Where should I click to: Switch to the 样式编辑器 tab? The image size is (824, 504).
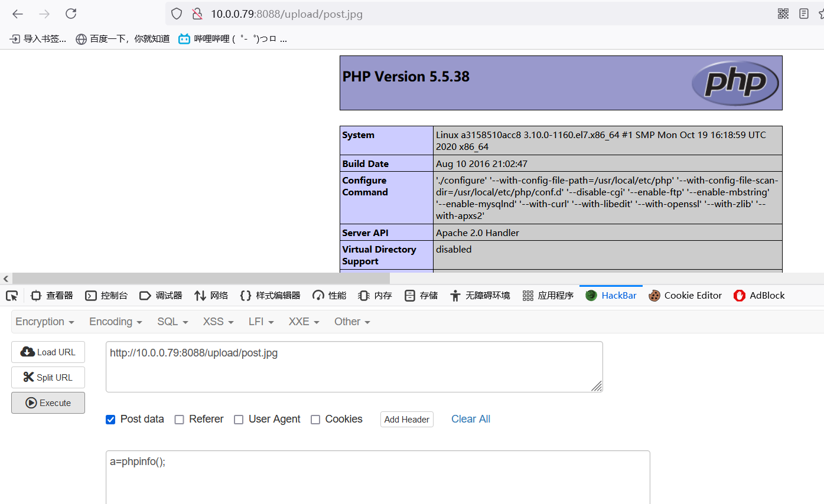270,296
